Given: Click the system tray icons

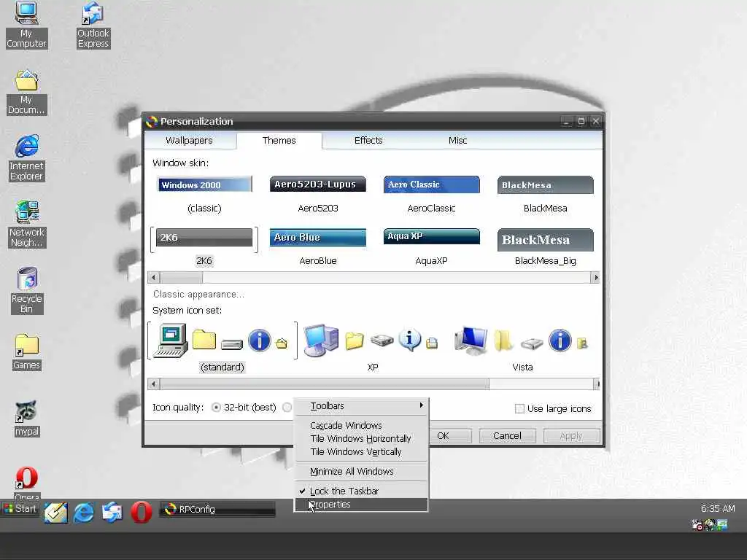Looking at the screenshot, I should pyautogui.click(x=709, y=524).
